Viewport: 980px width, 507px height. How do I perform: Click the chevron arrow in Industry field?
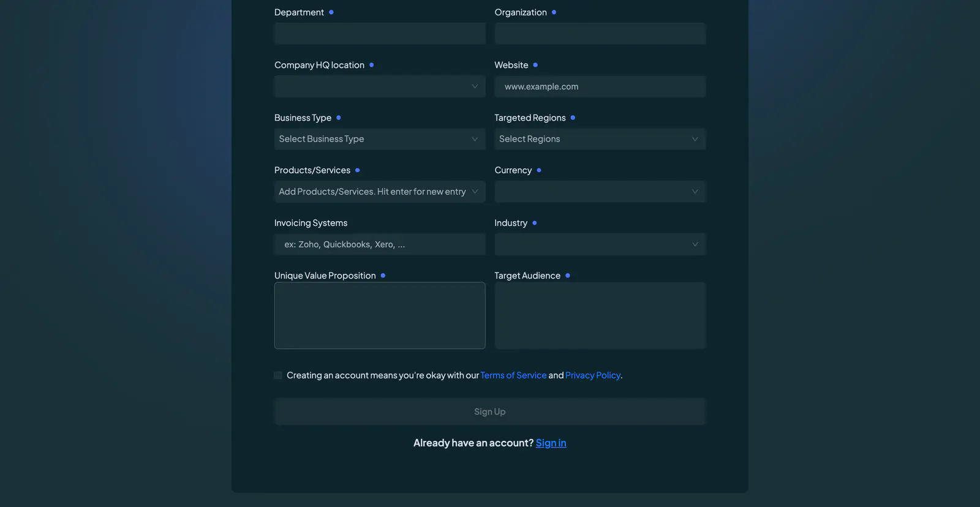point(695,244)
